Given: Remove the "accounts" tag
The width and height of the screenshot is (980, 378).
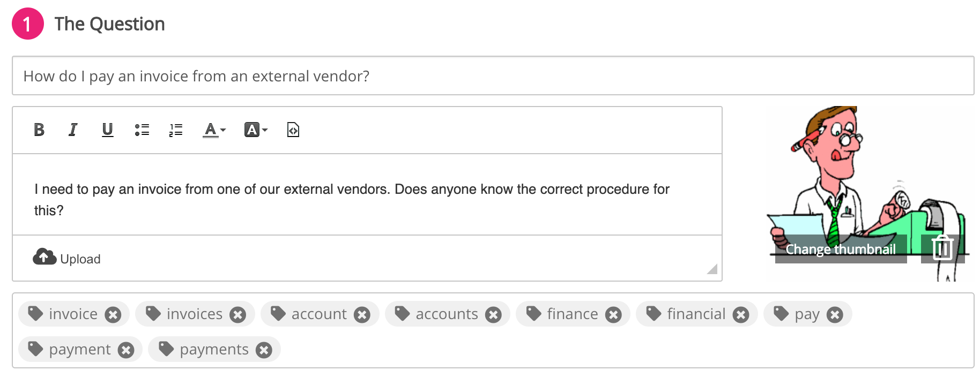Looking at the screenshot, I should coord(493,315).
